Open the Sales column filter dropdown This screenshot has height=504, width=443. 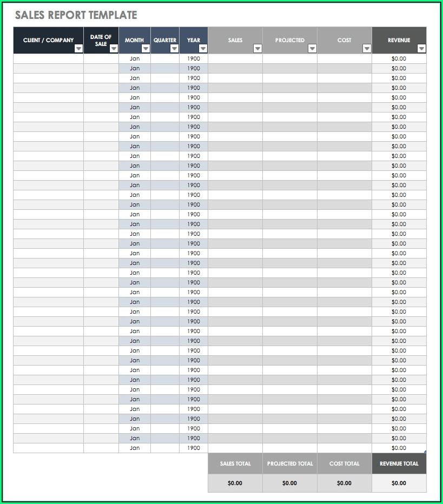257,49
